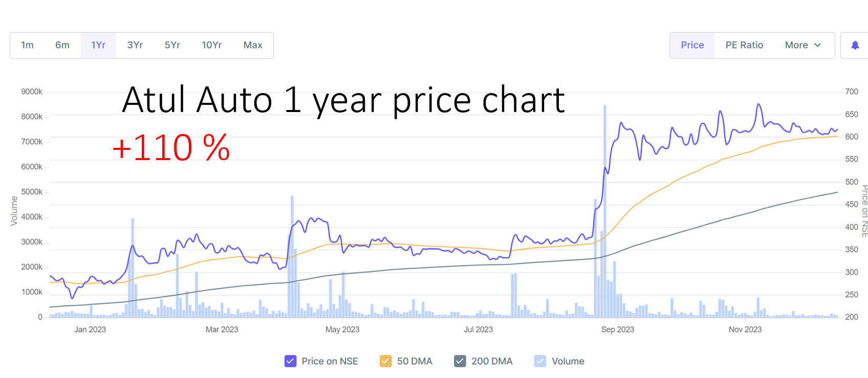Click the Jan 2023 axis label
The height and width of the screenshot is (378, 868).
click(x=90, y=329)
